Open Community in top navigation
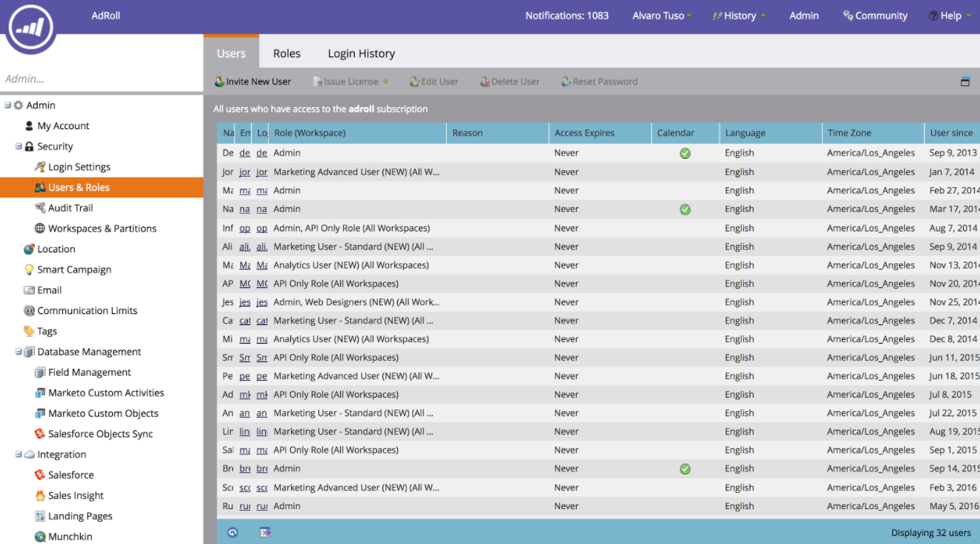The image size is (980, 544). click(875, 16)
